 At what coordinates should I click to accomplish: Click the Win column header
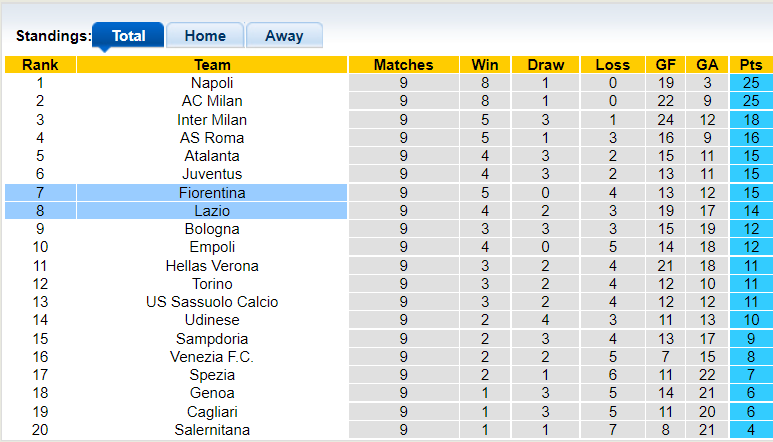pyautogui.click(x=479, y=65)
